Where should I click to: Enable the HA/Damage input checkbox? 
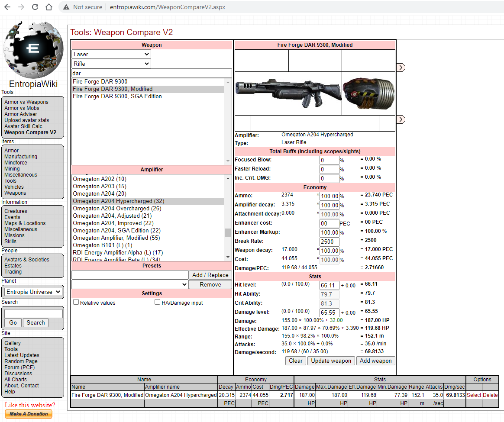pyautogui.click(x=158, y=302)
